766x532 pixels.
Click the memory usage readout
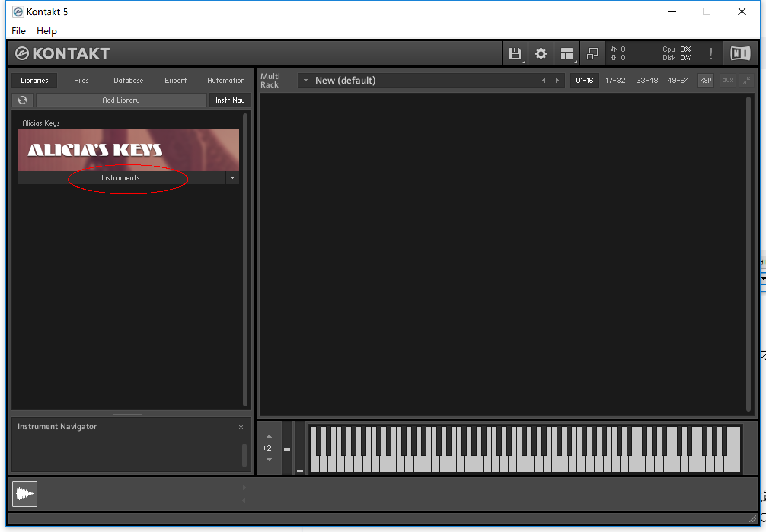coord(618,58)
